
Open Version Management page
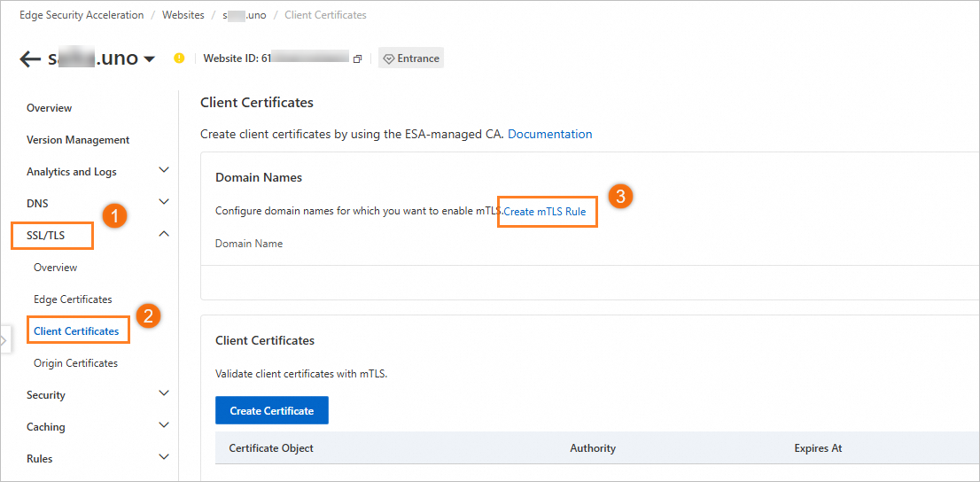pyautogui.click(x=78, y=140)
